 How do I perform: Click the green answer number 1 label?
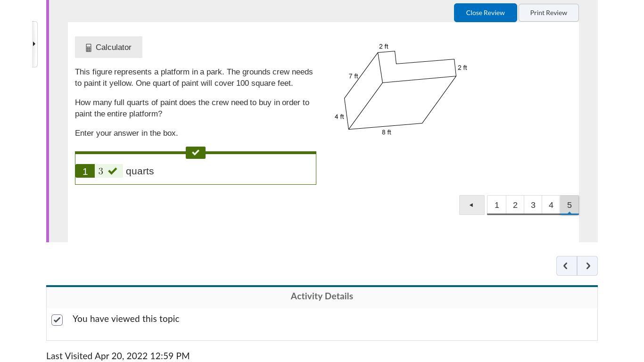[x=85, y=171]
